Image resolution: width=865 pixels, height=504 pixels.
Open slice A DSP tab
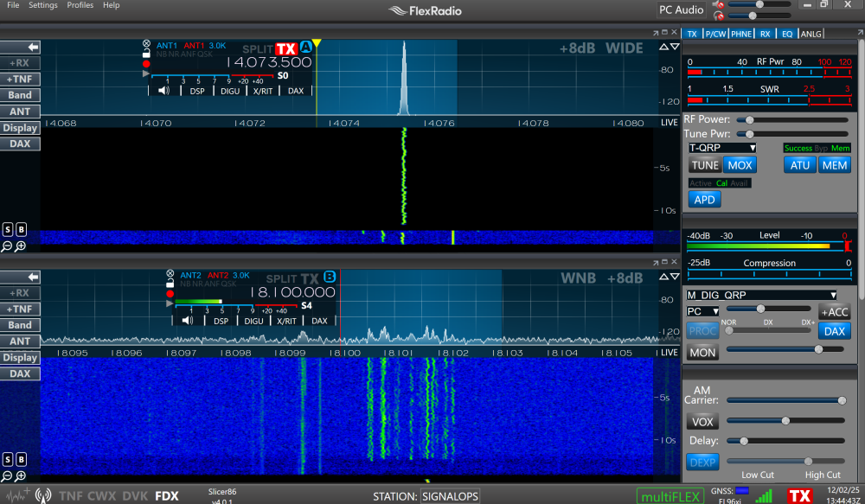pyautogui.click(x=197, y=91)
